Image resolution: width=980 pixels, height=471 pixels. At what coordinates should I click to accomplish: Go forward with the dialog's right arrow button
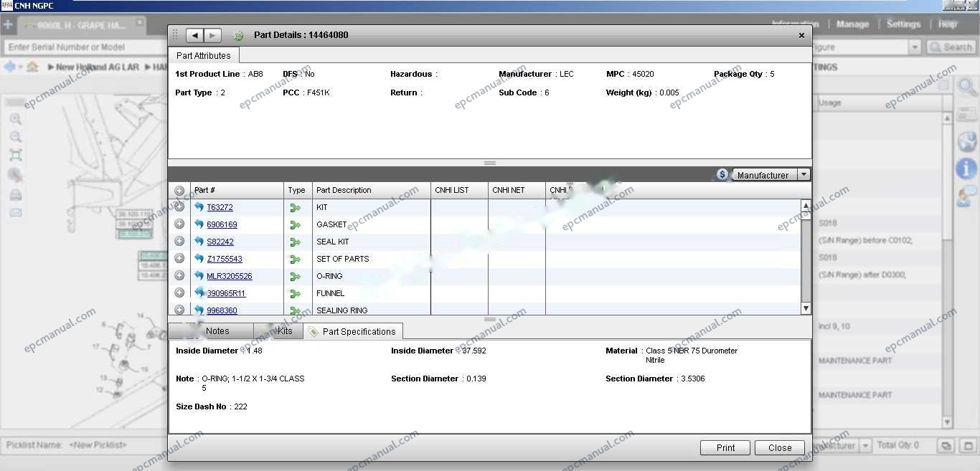(x=212, y=35)
